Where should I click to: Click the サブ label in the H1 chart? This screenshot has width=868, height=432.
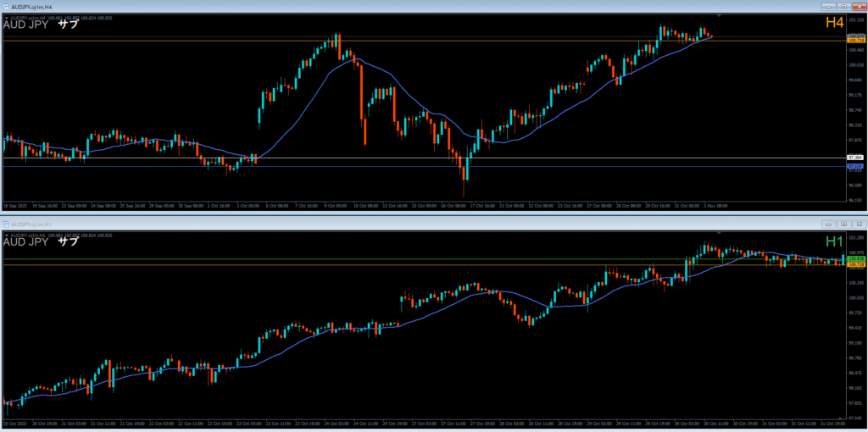pyautogui.click(x=68, y=241)
